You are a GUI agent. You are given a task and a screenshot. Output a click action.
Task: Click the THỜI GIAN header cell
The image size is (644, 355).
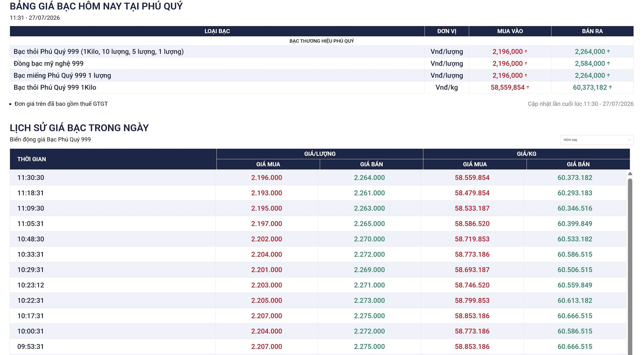tap(113, 159)
